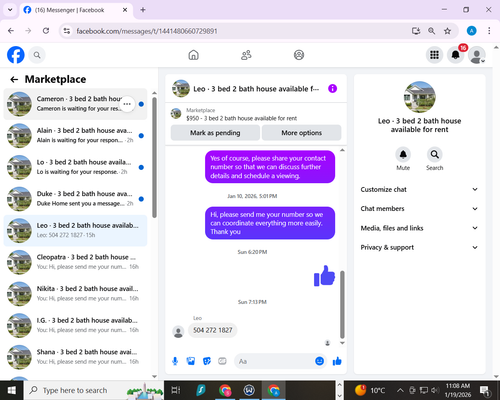Click the conversation list scrollbar
Screen dimensions: 500x400
click(x=154, y=157)
